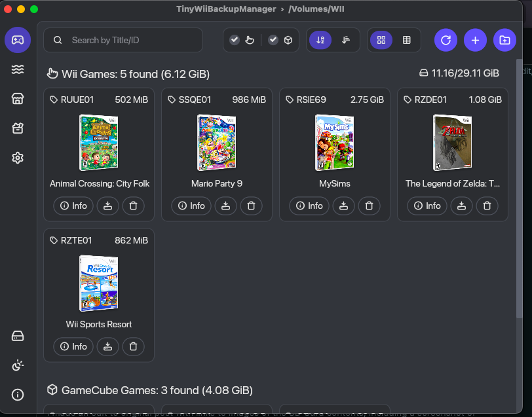Delete The Legend of Zelda game
This screenshot has height=417, width=532.
click(487, 206)
